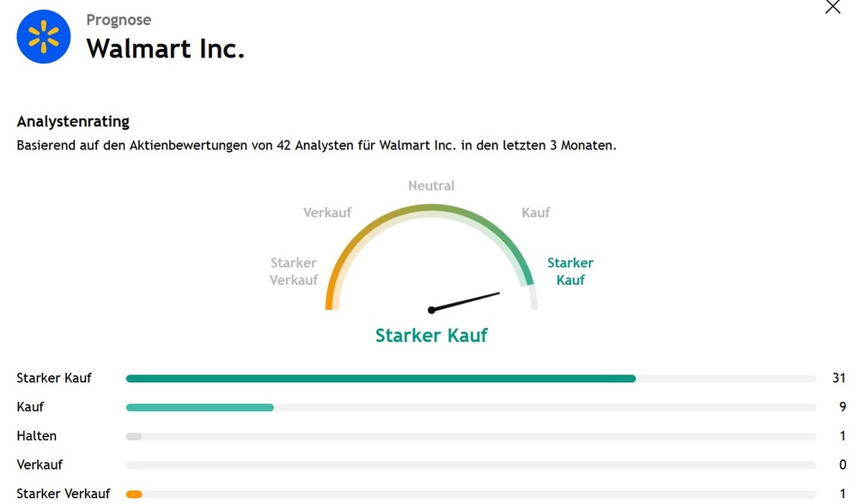The image size is (859, 504).
Task: Click the count 9 beside Kauf bar
Action: point(843,407)
